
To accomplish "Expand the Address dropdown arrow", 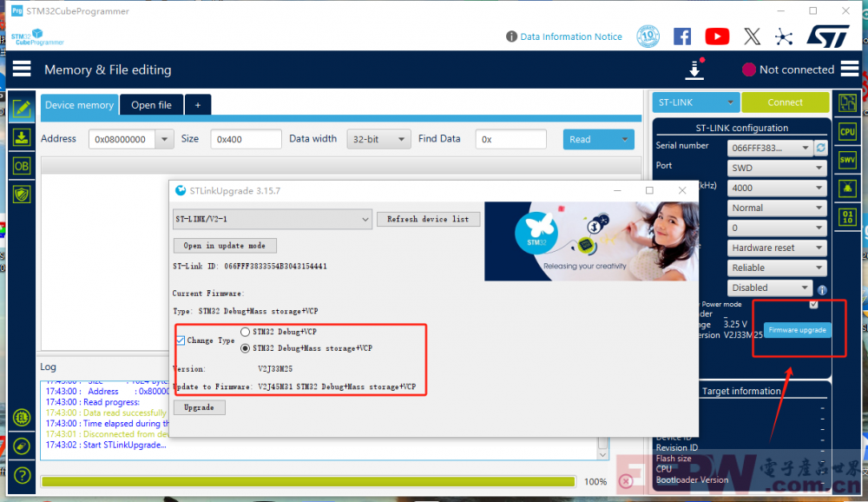I will (164, 139).
